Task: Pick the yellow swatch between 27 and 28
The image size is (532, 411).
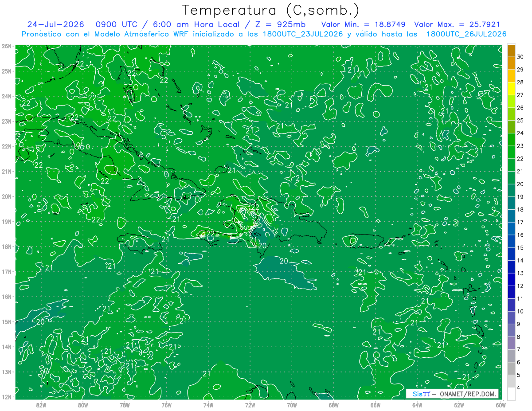Action: [512, 88]
